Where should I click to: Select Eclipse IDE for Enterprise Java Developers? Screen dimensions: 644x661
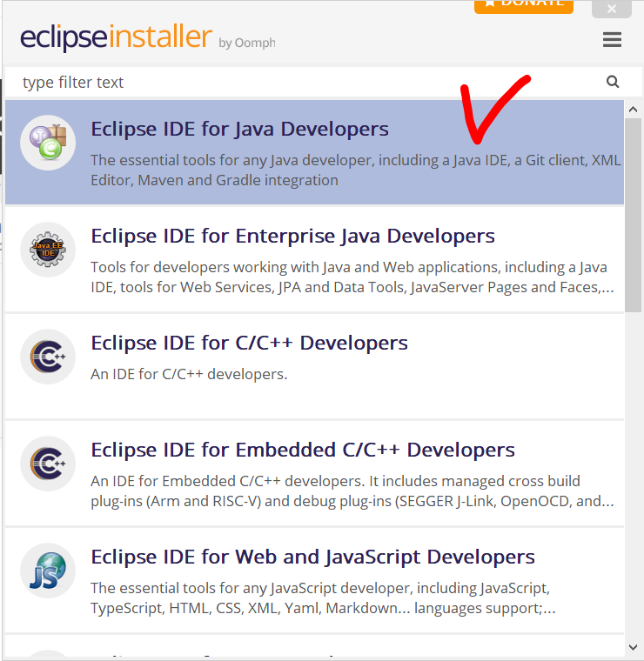click(x=314, y=259)
